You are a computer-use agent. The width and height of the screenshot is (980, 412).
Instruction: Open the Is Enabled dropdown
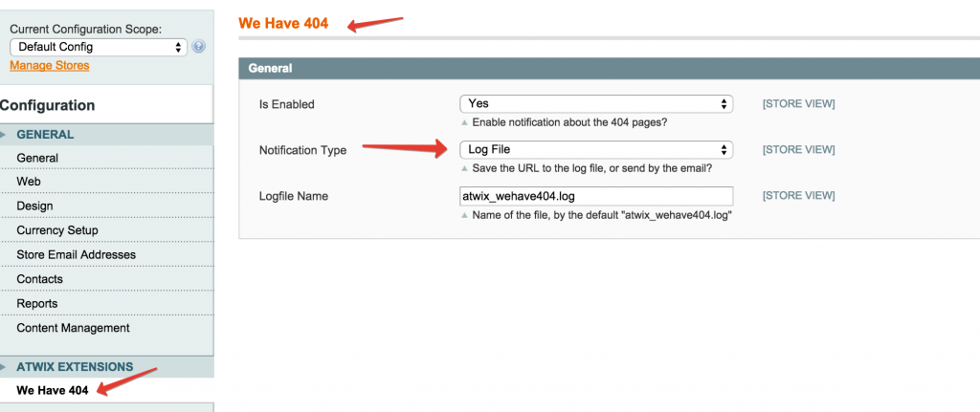pos(596,103)
